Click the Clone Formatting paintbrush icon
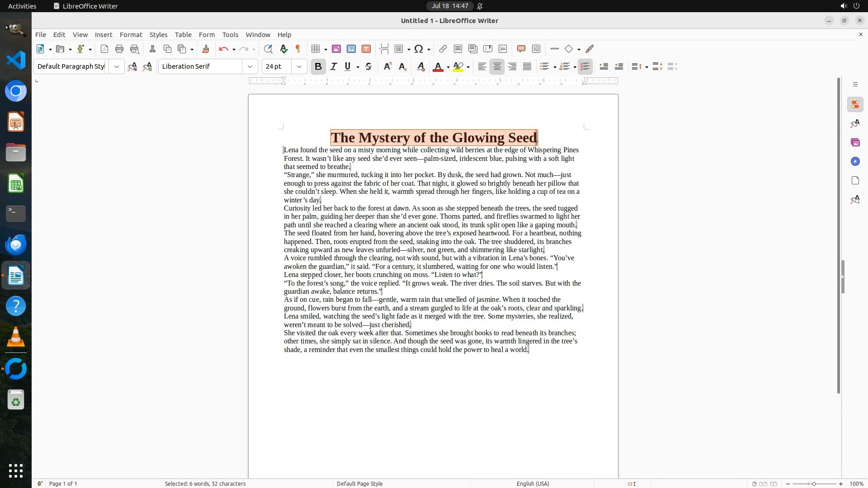Screen dimensions: 868x488 (x=206, y=49)
